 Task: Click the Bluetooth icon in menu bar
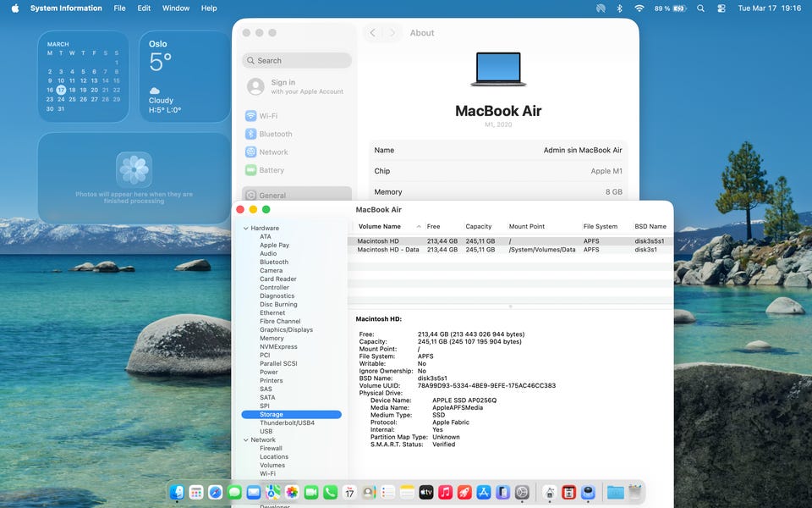619,8
